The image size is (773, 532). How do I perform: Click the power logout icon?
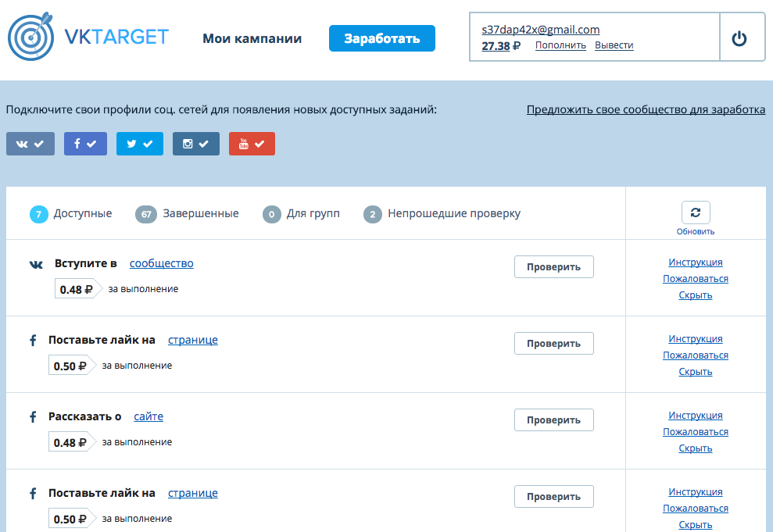pos(739,38)
